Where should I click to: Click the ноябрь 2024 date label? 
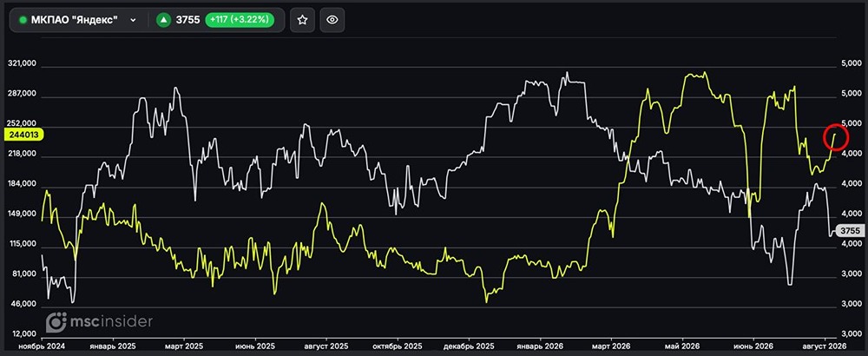pos(42,346)
